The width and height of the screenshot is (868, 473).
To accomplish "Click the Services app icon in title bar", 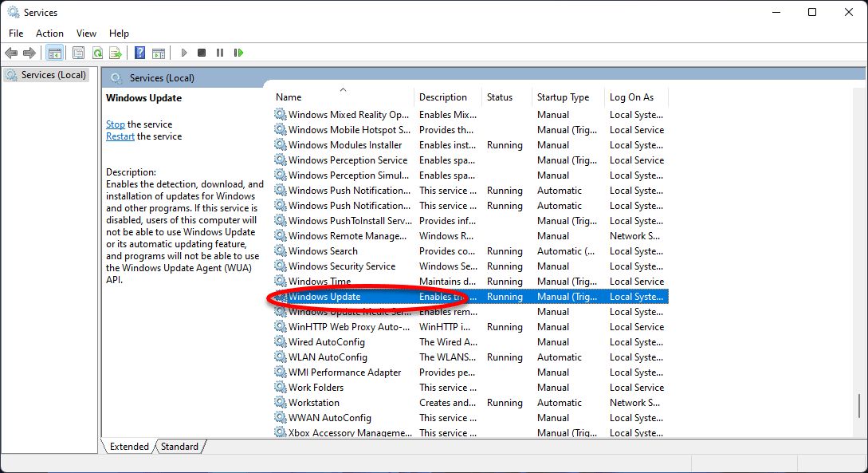I will coord(14,12).
